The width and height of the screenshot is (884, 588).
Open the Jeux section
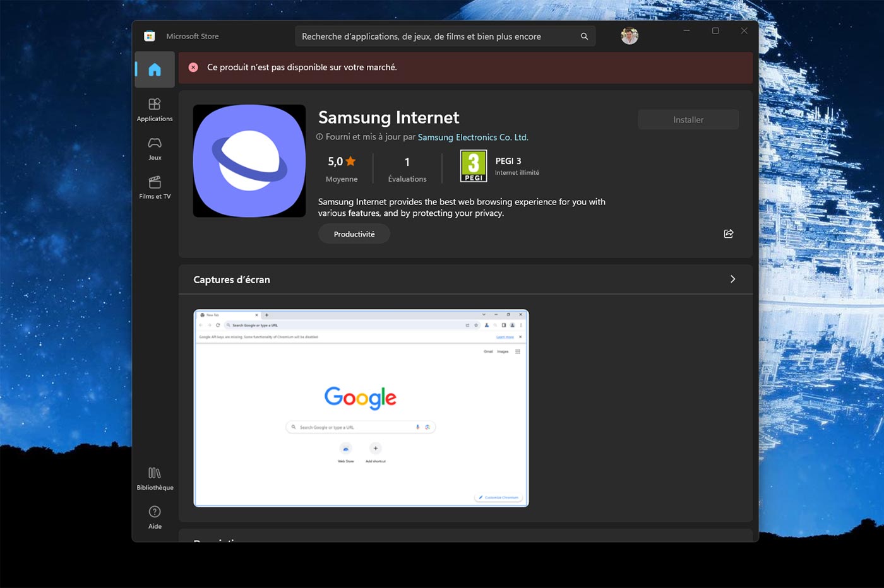[x=155, y=149]
